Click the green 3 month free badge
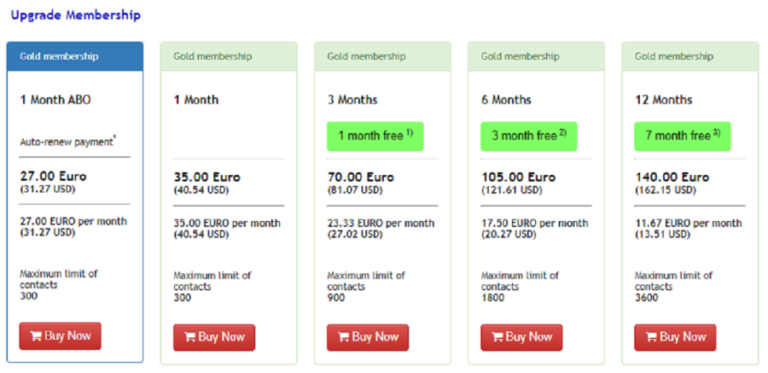Screen dimensions: 768x373 [529, 136]
